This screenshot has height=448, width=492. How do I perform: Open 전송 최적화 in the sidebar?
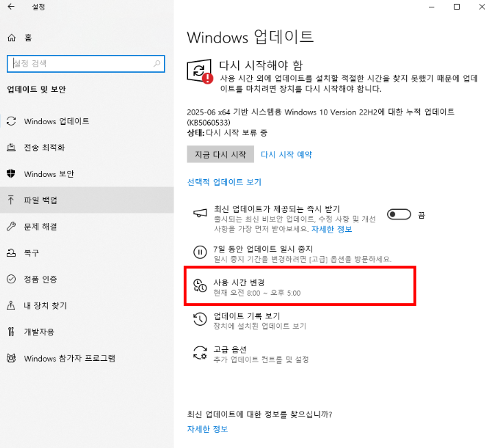86,147
